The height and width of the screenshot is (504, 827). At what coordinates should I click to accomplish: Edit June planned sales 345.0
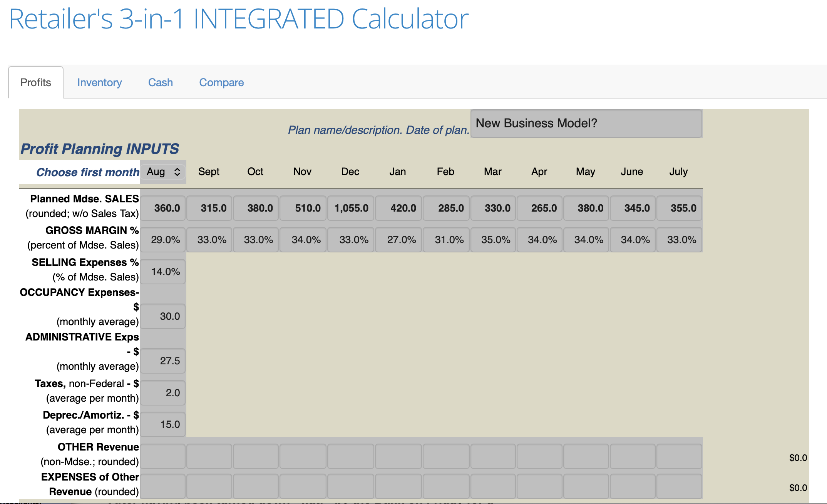pos(633,208)
